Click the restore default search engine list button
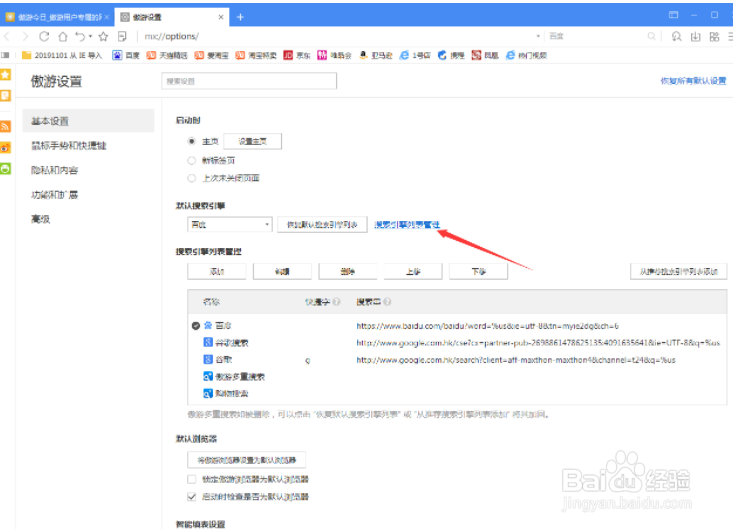 click(322, 225)
